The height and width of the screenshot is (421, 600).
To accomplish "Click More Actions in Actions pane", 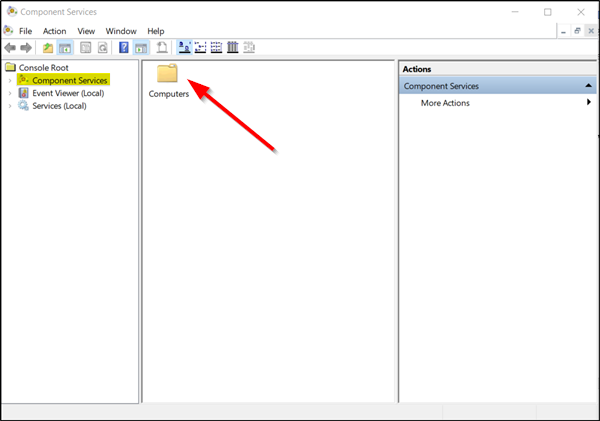I will click(x=445, y=103).
